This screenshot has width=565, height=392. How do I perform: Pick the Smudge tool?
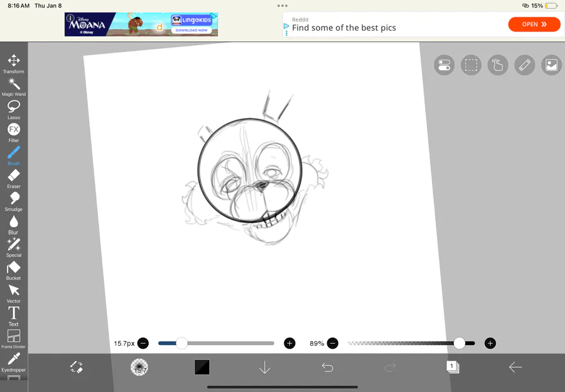point(14,201)
